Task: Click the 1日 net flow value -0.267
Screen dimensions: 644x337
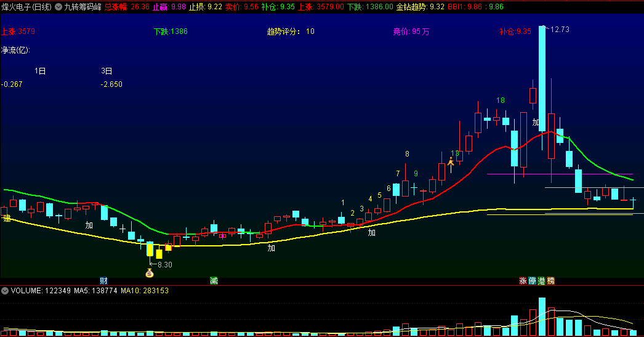Action: pos(12,84)
